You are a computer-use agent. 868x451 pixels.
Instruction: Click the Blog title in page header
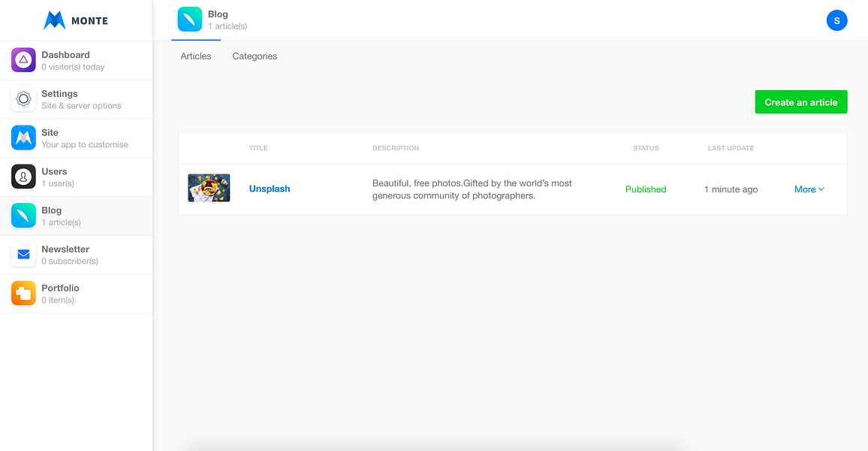(218, 14)
